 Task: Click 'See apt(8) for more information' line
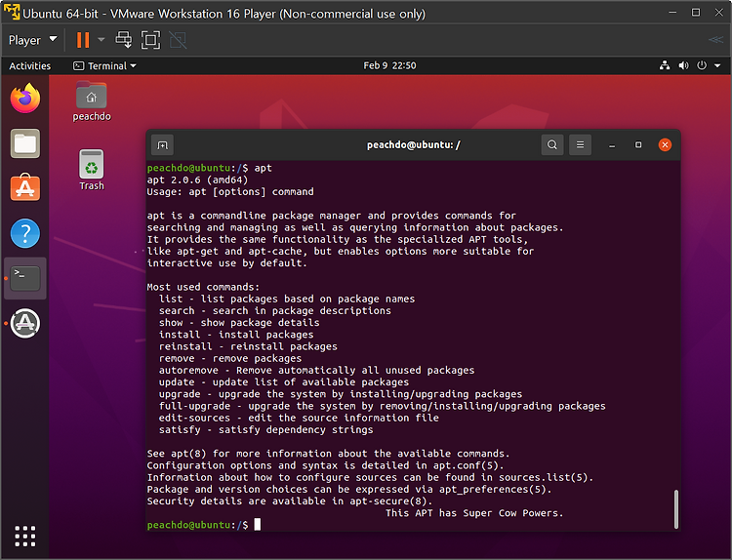(x=328, y=454)
